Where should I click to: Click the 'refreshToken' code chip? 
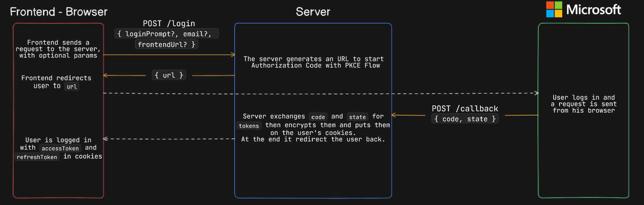tap(37, 157)
